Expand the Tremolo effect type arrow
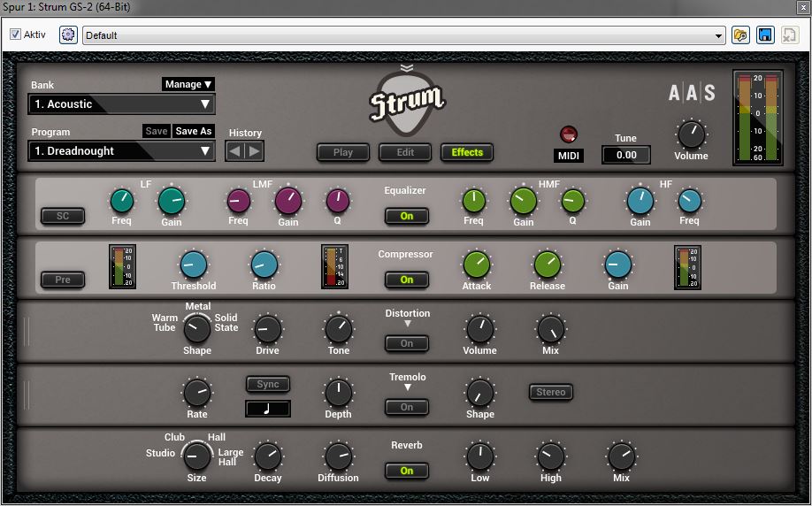This screenshot has height=506, width=812. point(408,387)
